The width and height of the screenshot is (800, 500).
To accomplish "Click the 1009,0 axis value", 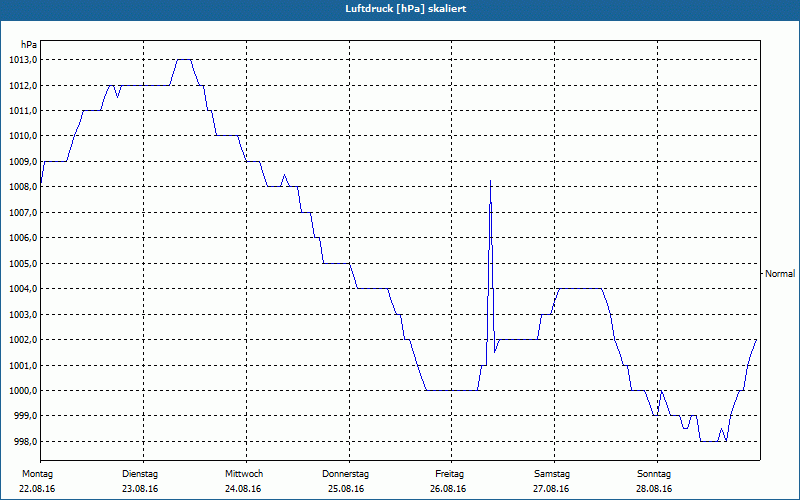I will 23,162.
